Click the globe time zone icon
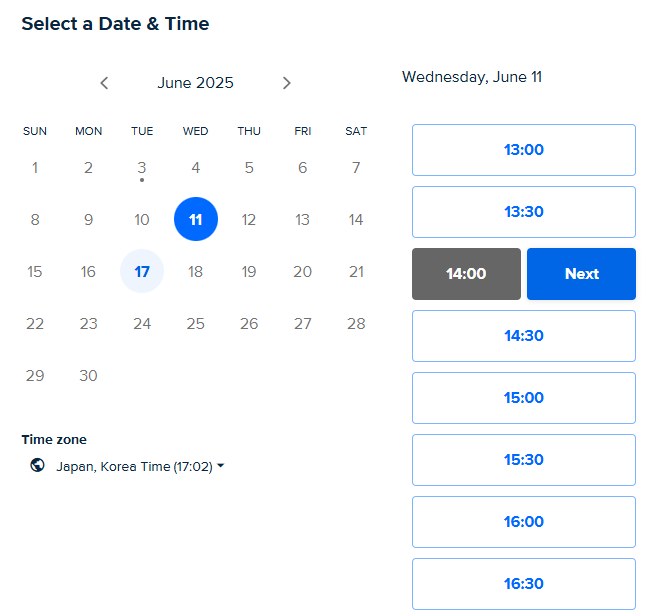 point(37,465)
